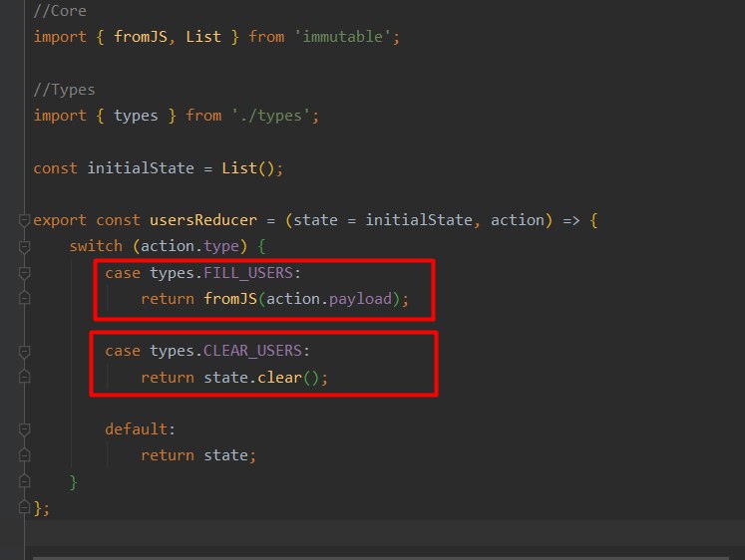Click the export keyword
Screen dimensions: 745x560
pos(60,220)
